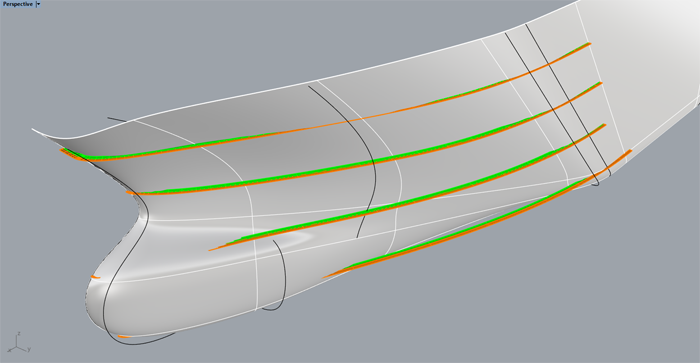Select the short black line above stem top
Viewport: 700px width, 363px height.
tap(117, 119)
